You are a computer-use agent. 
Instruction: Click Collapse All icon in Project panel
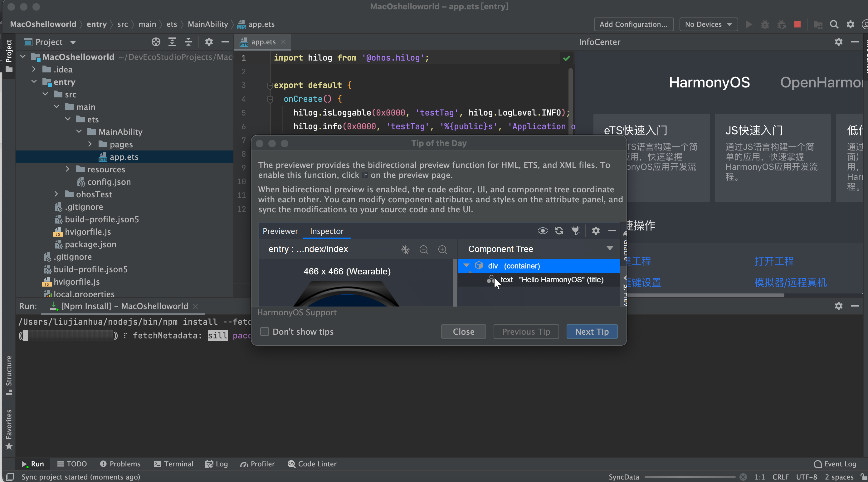point(188,42)
